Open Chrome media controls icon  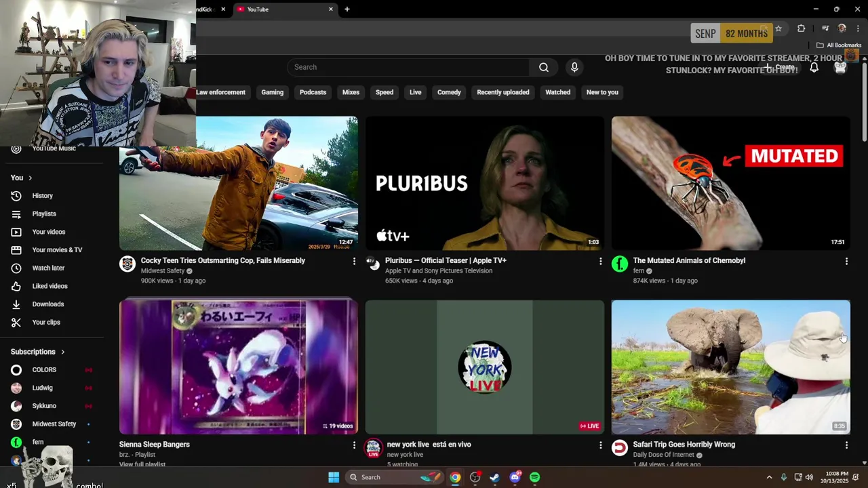point(825,28)
